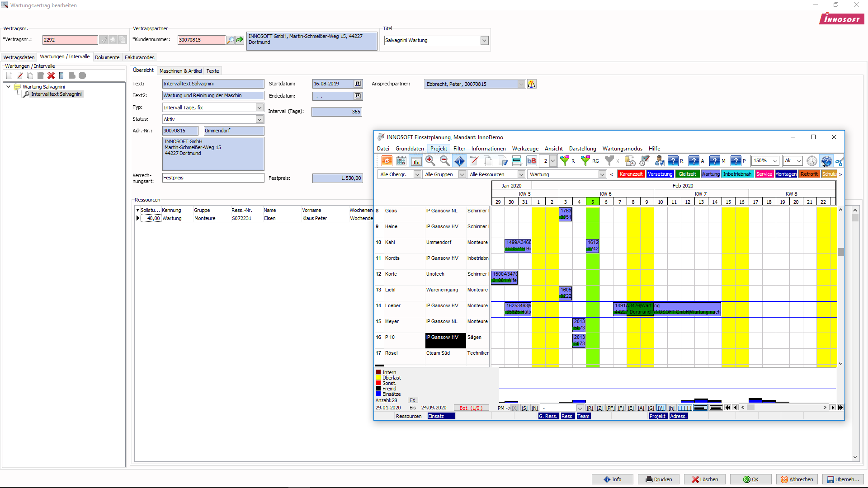The image size is (868, 488).
Task: Click the EX button next to Anzahl
Action: coord(412,400)
